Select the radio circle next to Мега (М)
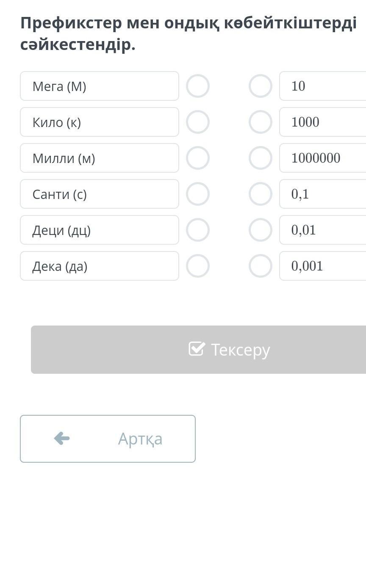Screen dimensions: 366x588 198,86
